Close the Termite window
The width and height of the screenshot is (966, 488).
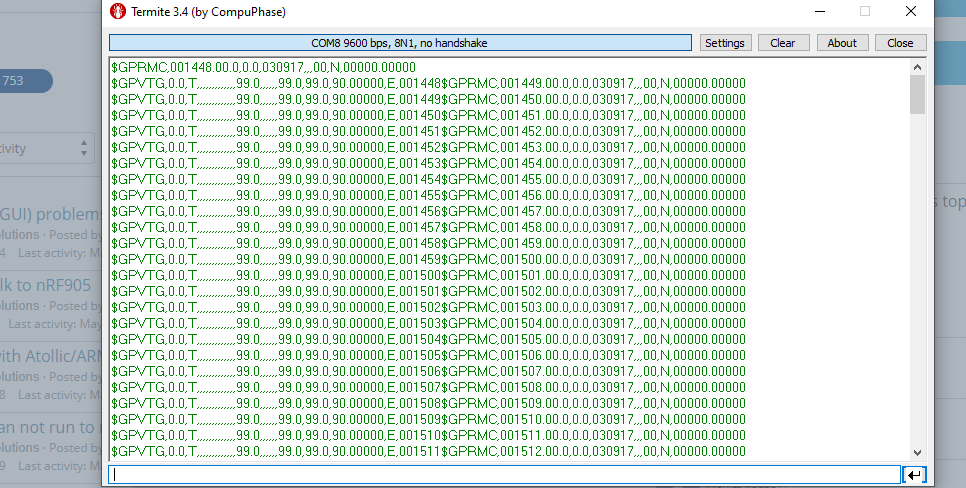pos(911,11)
